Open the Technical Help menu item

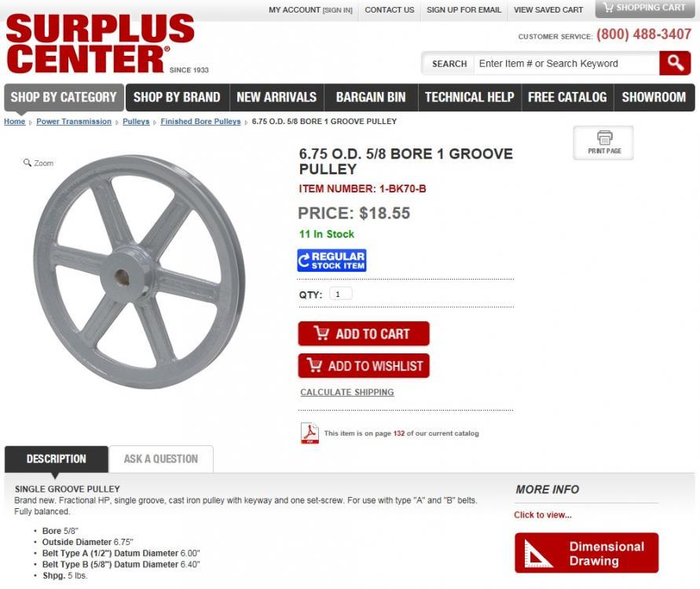click(x=469, y=97)
